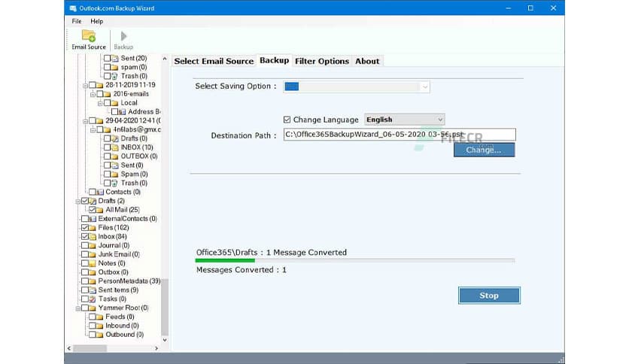Collapse the 4n6labs@gmx account node

93,130
